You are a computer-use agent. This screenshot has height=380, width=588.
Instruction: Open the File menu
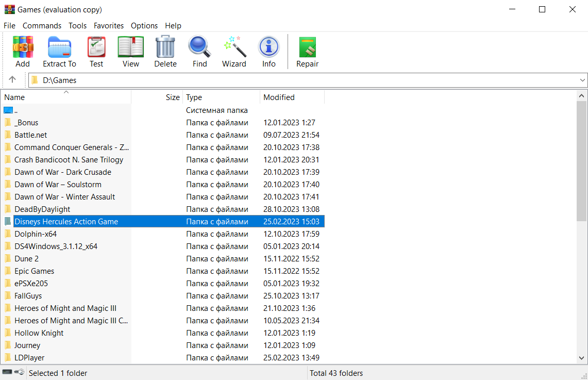tap(9, 25)
